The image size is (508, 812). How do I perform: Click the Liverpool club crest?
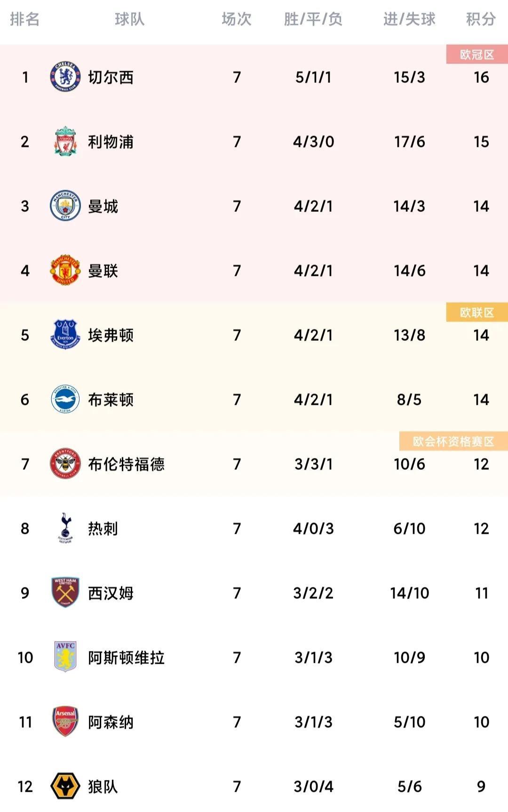pos(65,141)
